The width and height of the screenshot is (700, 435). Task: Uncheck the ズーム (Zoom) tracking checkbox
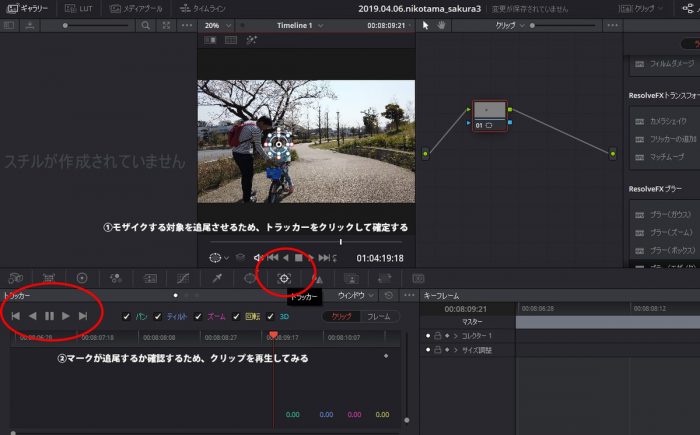198,317
